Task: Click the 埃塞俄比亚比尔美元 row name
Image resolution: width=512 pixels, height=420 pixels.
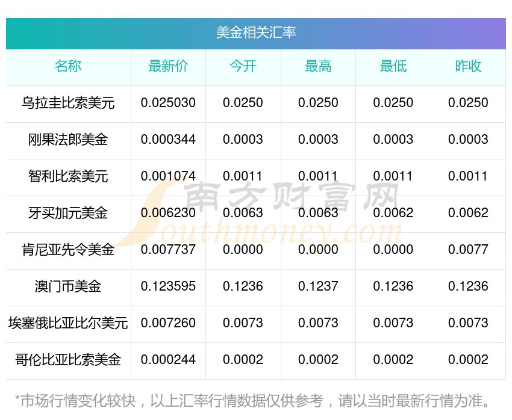Action: pyautogui.click(x=68, y=323)
